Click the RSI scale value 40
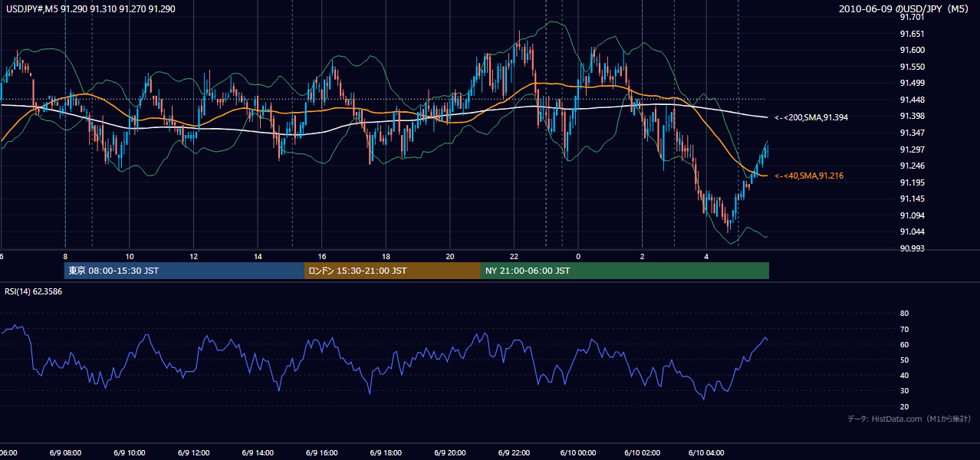This screenshot has width=980, height=460. [904, 375]
